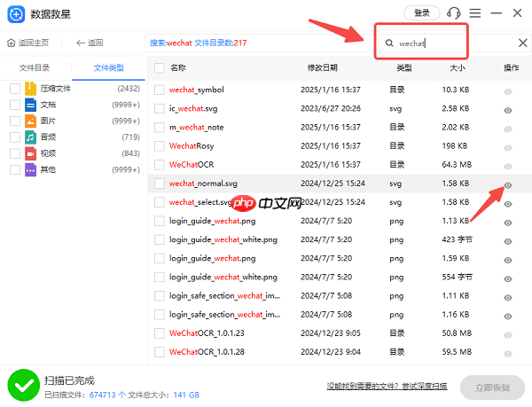532x407 pixels.
Task: Click the 返回 back button
Action: [90, 43]
